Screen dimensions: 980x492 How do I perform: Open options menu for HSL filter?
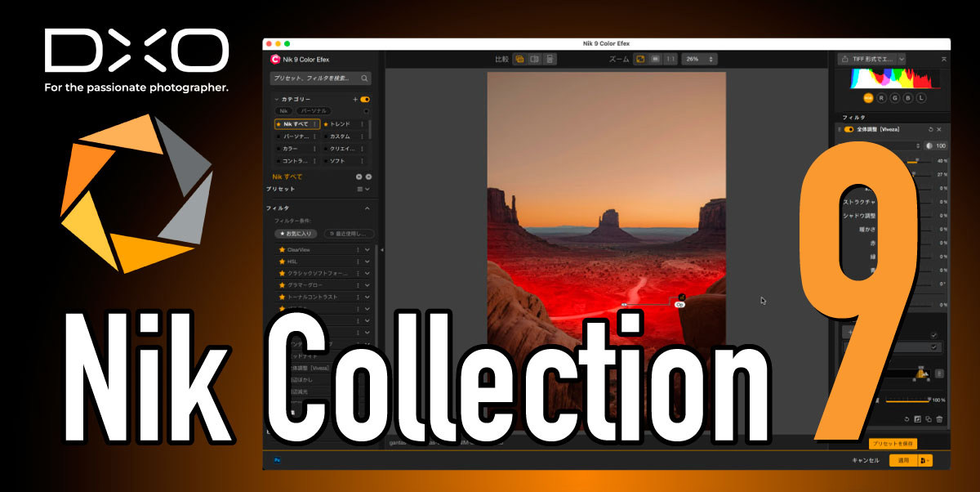click(358, 262)
